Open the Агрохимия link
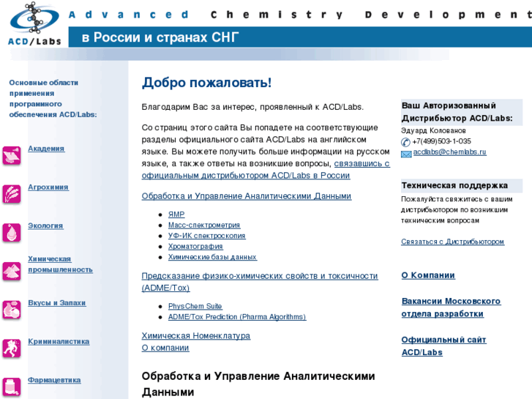The image size is (532, 399). coord(48,187)
